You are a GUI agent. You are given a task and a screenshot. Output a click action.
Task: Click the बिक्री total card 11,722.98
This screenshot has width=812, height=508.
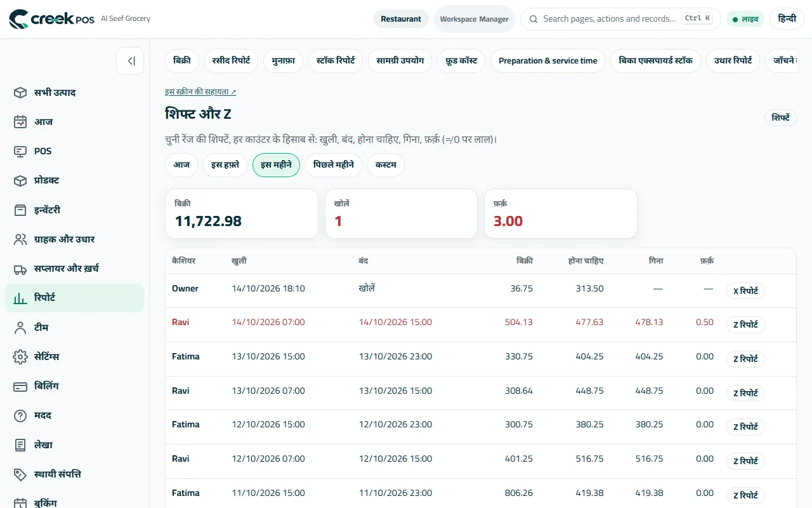click(242, 214)
